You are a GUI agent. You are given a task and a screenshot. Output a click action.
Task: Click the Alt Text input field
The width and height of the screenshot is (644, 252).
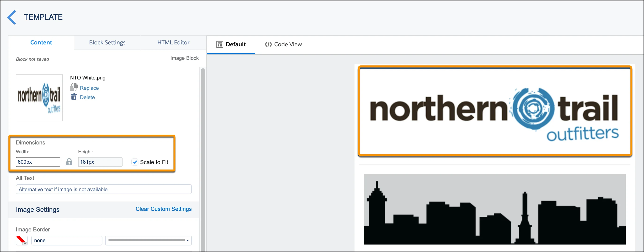(x=104, y=189)
